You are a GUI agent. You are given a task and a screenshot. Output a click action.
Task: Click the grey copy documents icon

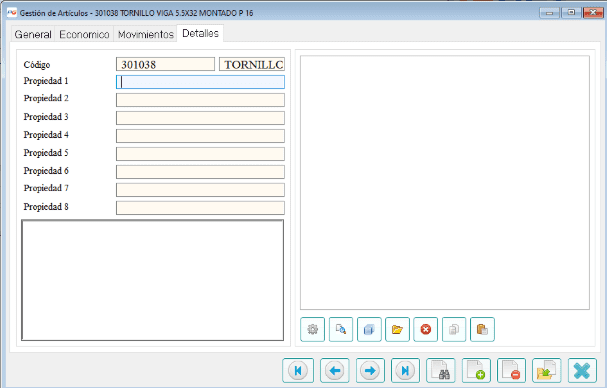point(454,329)
